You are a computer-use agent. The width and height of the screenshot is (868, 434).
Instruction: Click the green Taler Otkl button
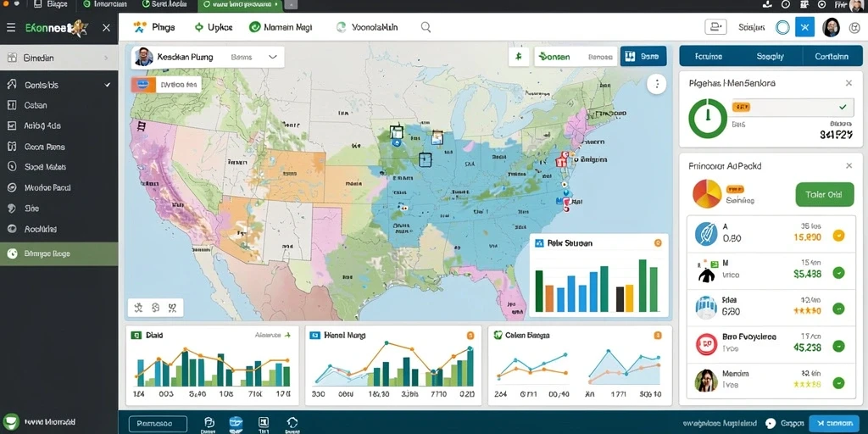(x=824, y=195)
